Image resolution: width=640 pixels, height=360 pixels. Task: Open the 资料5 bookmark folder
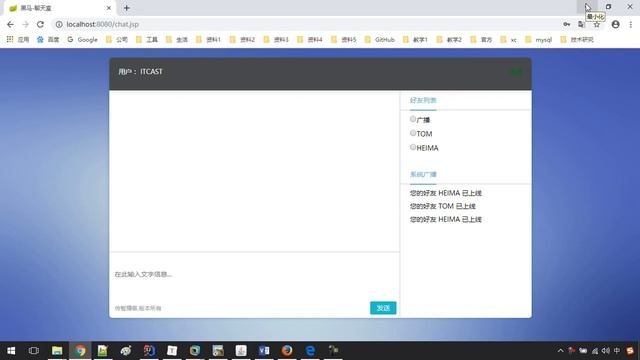click(344, 40)
